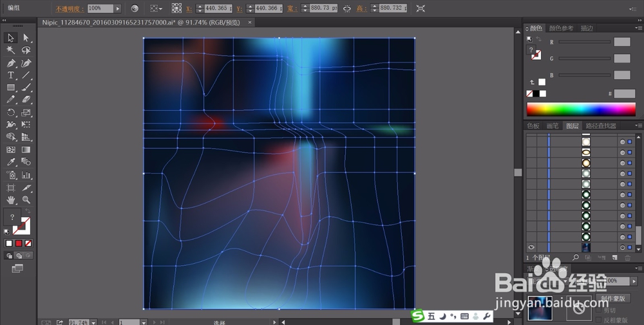The width and height of the screenshot is (644, 325).
Task: Select the Paintbrush tool
Action: [26, 88]
